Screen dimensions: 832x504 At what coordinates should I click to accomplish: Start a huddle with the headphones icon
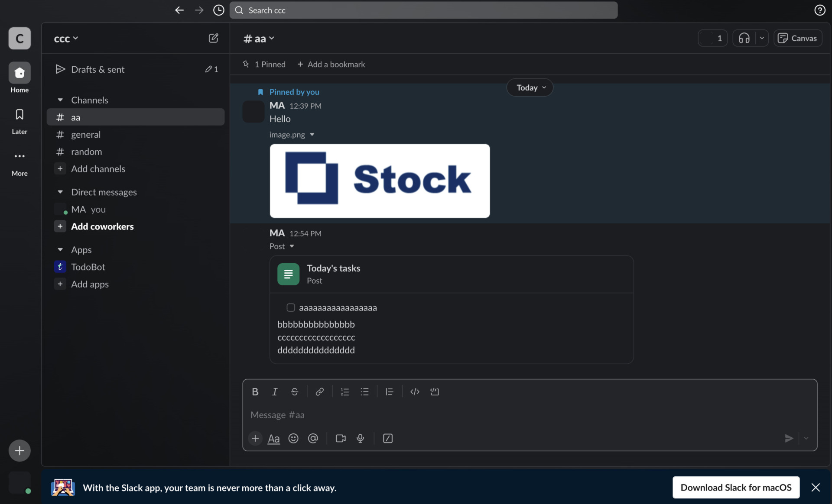[744, 38]
